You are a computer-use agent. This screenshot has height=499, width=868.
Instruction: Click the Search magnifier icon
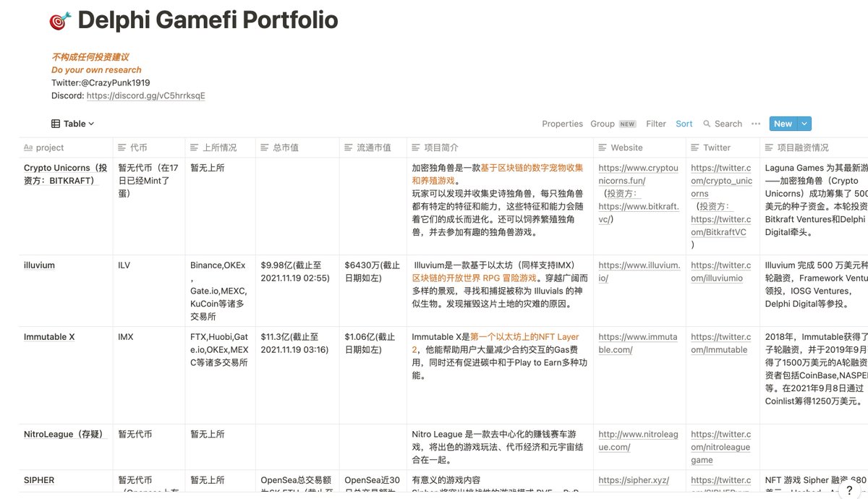click(707, 124)
